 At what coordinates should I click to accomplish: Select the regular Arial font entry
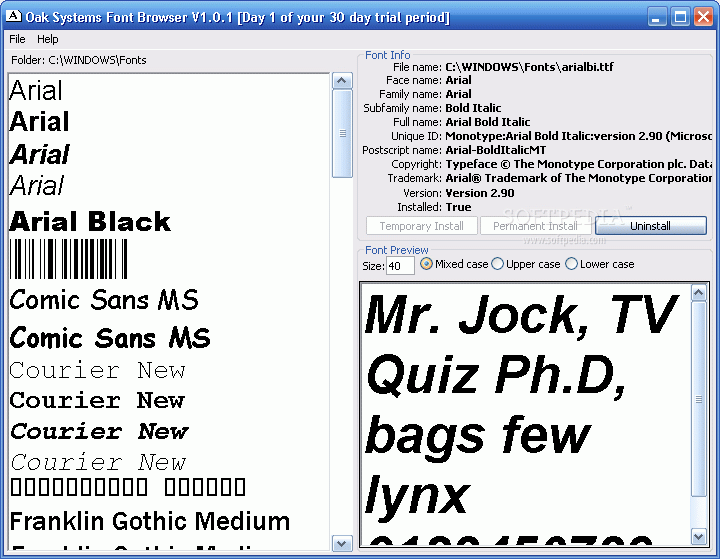36,90
